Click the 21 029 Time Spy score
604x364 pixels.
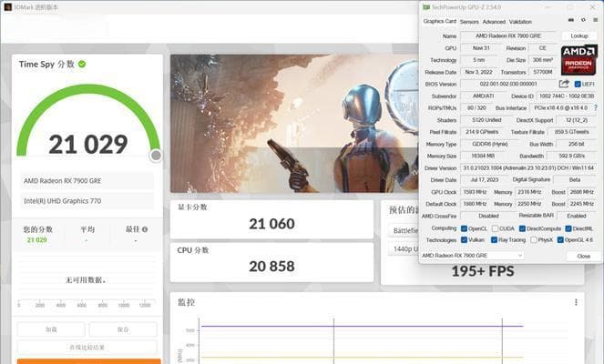pyautogui.click(x=87, y=145)
